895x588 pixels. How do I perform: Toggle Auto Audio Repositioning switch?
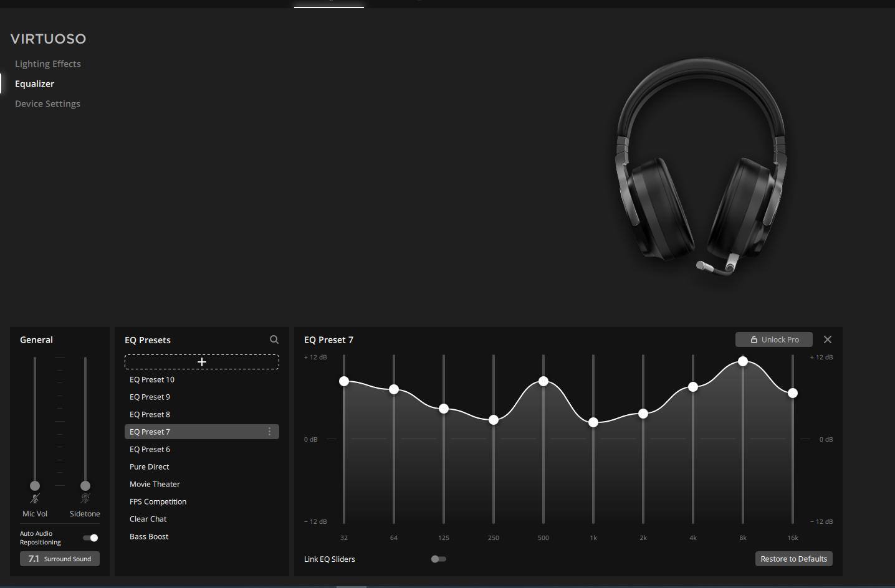coord(91,538)
